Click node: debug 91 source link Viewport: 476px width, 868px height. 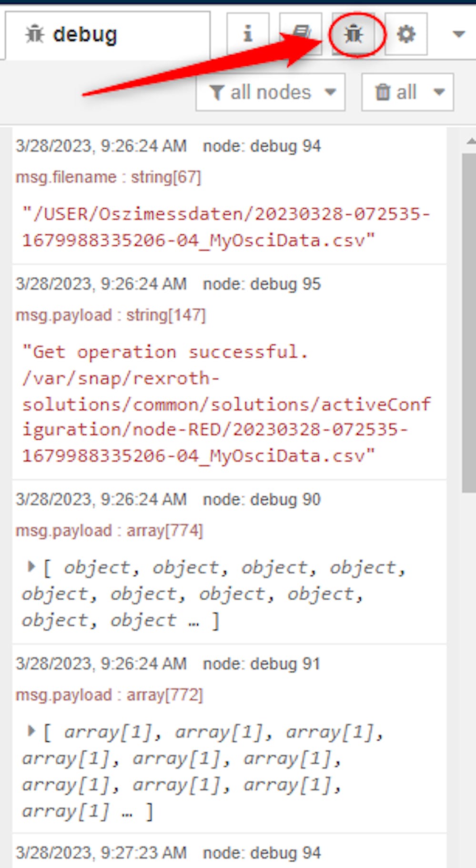pyautogui.click(x=261, y=664)
